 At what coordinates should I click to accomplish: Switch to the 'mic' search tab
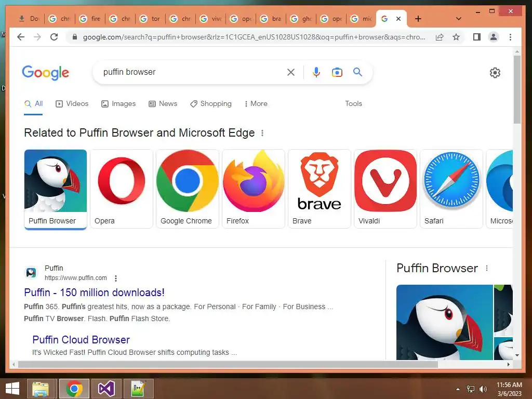(362, 19)
